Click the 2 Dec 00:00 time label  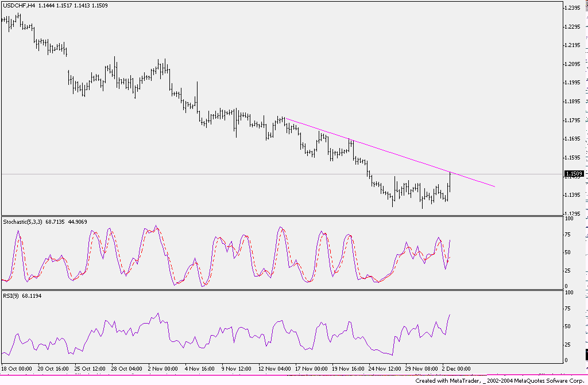click(457, 369)
